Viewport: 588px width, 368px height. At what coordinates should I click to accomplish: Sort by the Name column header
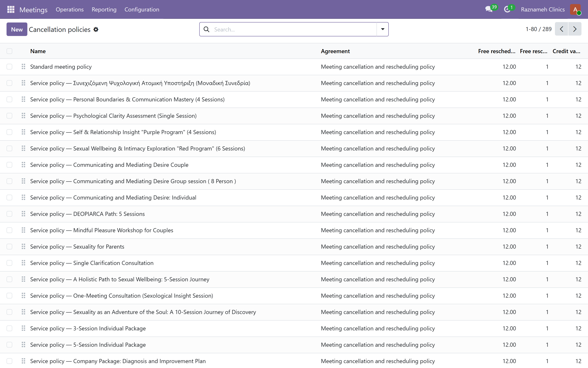pyautogui.click(x=38, y=51)
